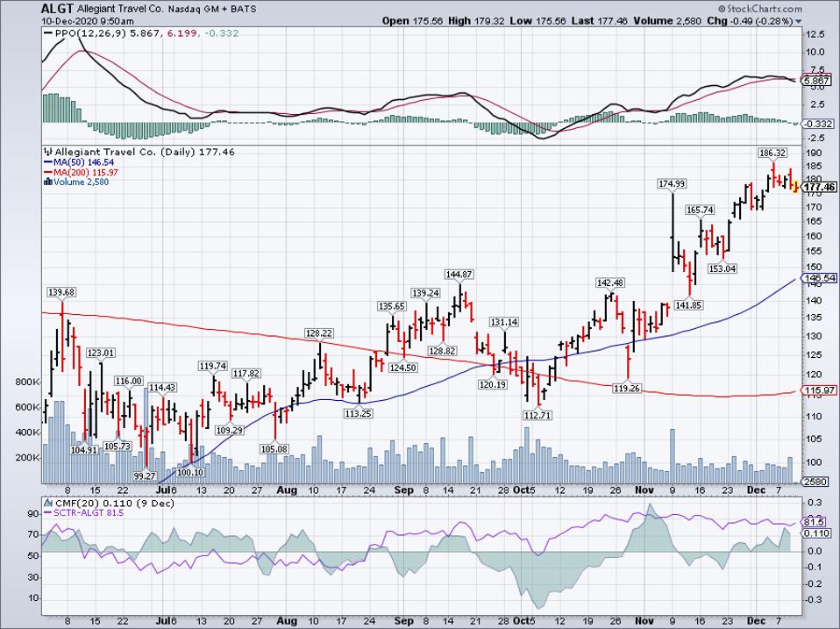Click the Dec label on main date axis
The width and height of the screenshot is (840, 629).
(x=756, y=490)
